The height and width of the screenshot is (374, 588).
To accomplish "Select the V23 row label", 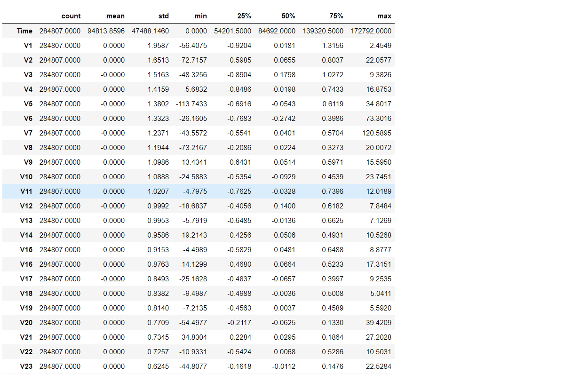I will click(x=26, y=366).
